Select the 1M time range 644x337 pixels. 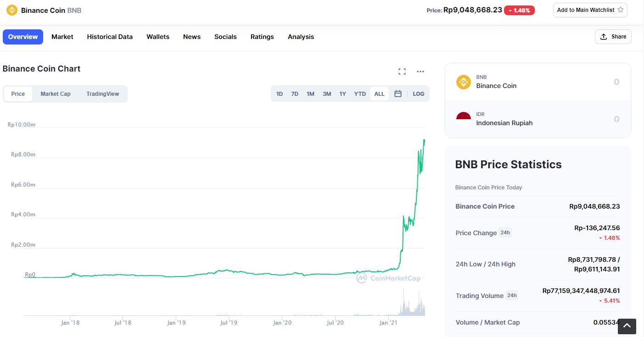[310, 94]
